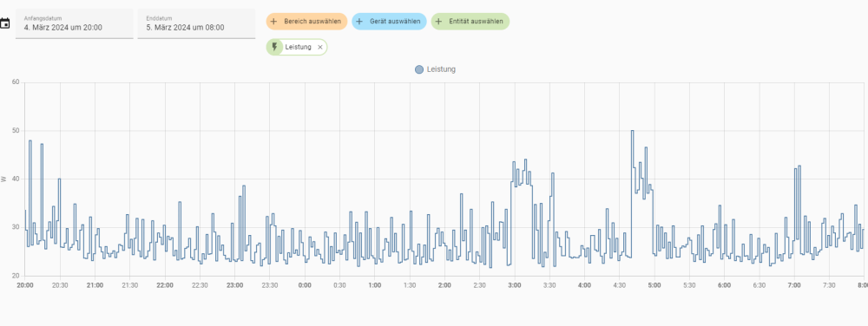Click the Gerät auswählen button
Viewport: 868px width, 326px height.
tap(389, 22)
